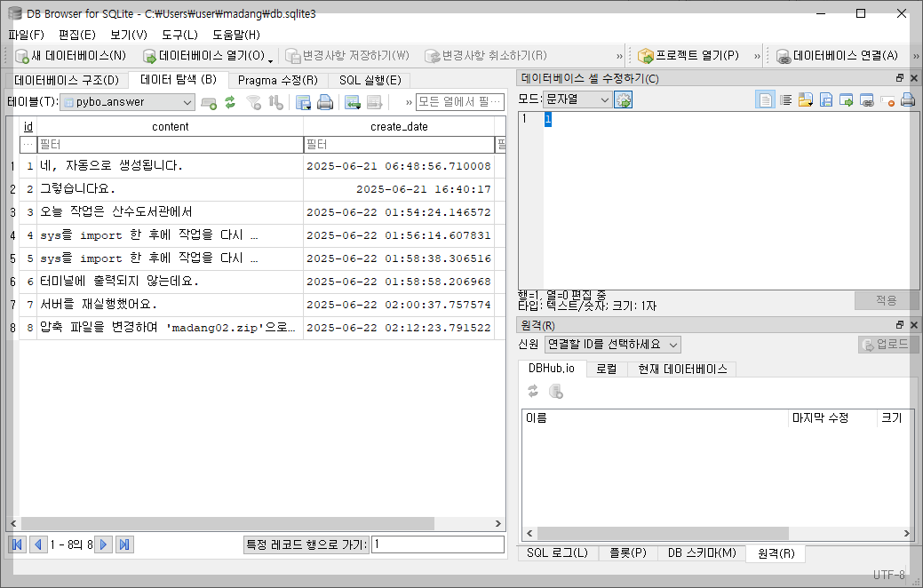Open the identity selection dropdown
923x588 pixels.
tap(612, 345)
